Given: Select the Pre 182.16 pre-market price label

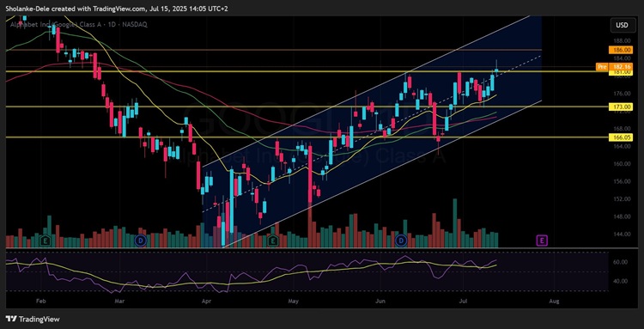Looking at the screenshot, I should point(615,66).
